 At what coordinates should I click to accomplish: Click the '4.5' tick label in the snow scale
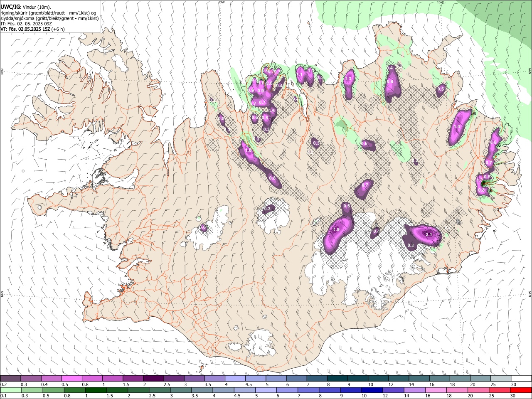[249, 384]
